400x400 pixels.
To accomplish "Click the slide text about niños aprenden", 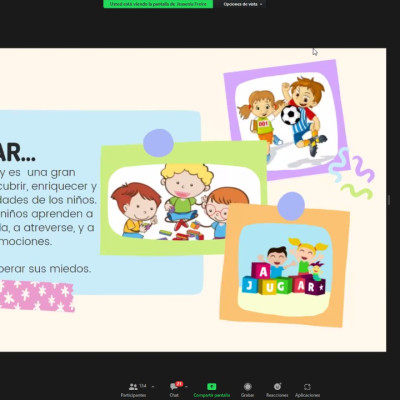I will [47, 214].
